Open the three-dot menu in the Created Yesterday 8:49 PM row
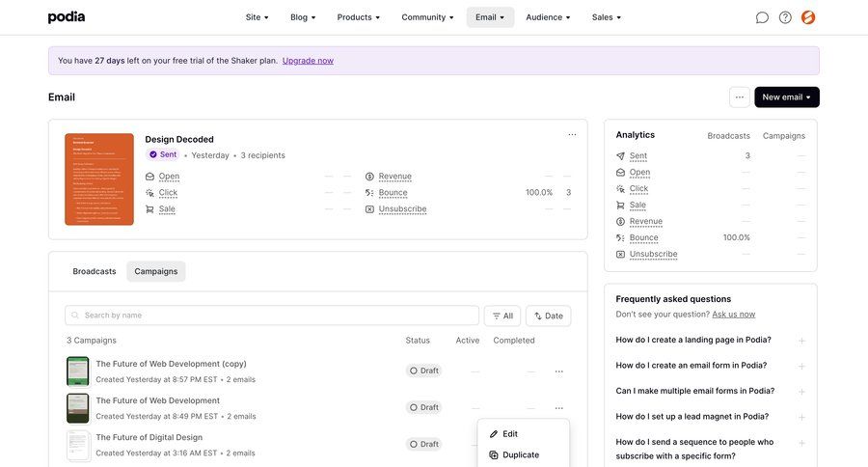Screen dimensions: 868x467 coord(559,408)
